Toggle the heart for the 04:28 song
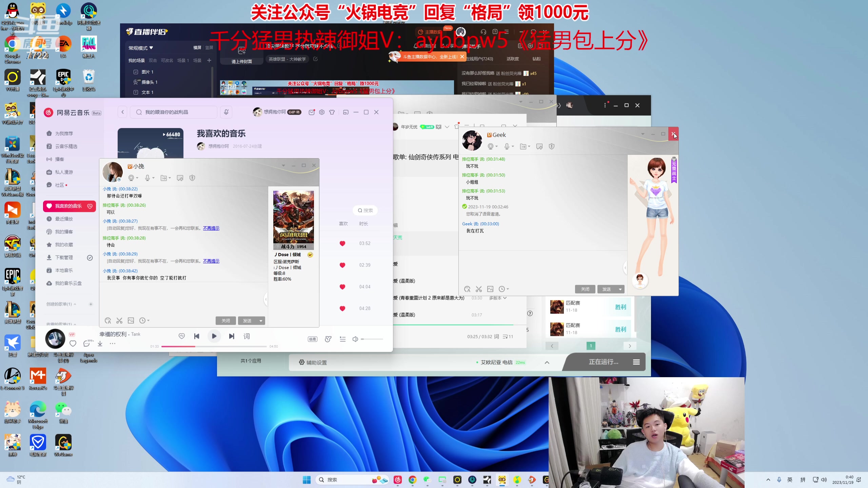This screenshot has width=868, height=488. 342,309
